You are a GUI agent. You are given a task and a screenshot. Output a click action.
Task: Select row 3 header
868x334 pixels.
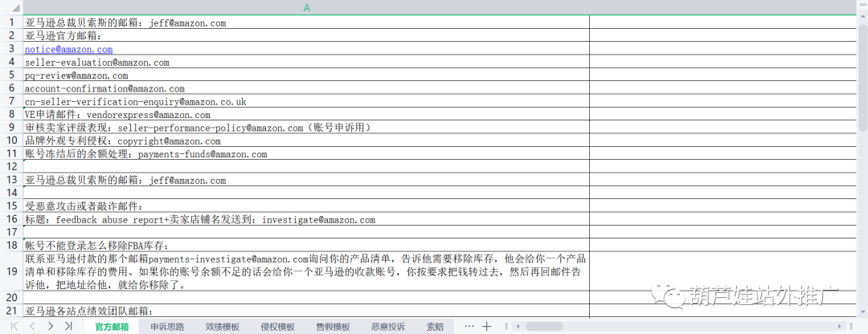coord(11,49)
